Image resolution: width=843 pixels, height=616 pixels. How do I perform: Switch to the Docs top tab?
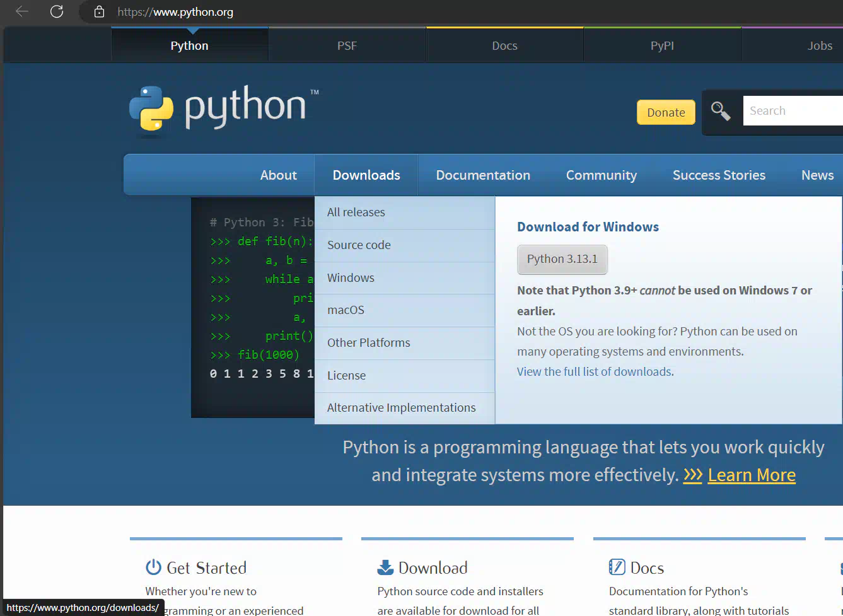505,45
